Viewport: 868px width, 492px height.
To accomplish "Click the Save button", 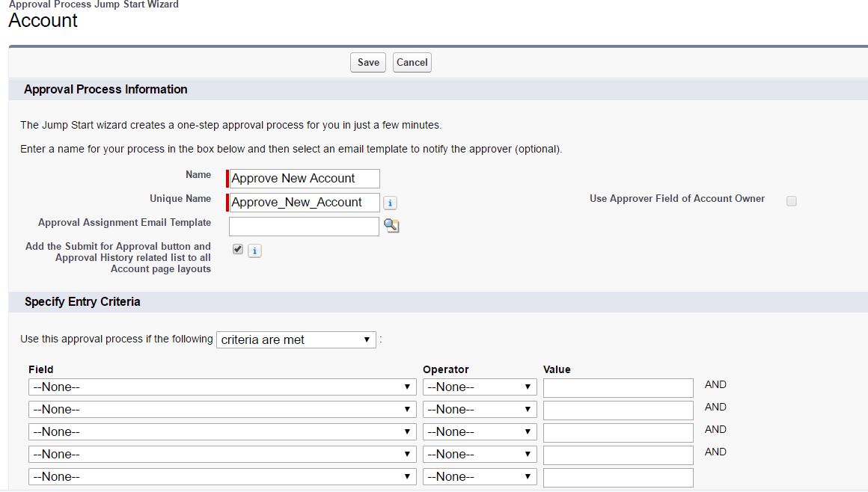I will click(368, 63).
